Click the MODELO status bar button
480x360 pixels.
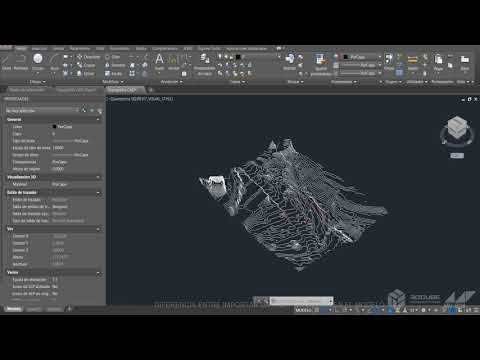click(x=304, y=310)
